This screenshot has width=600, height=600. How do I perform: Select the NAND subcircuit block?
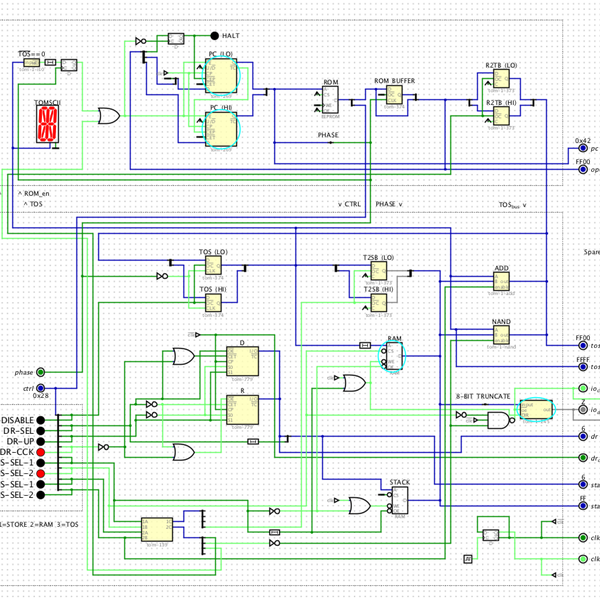pos(501,335)
